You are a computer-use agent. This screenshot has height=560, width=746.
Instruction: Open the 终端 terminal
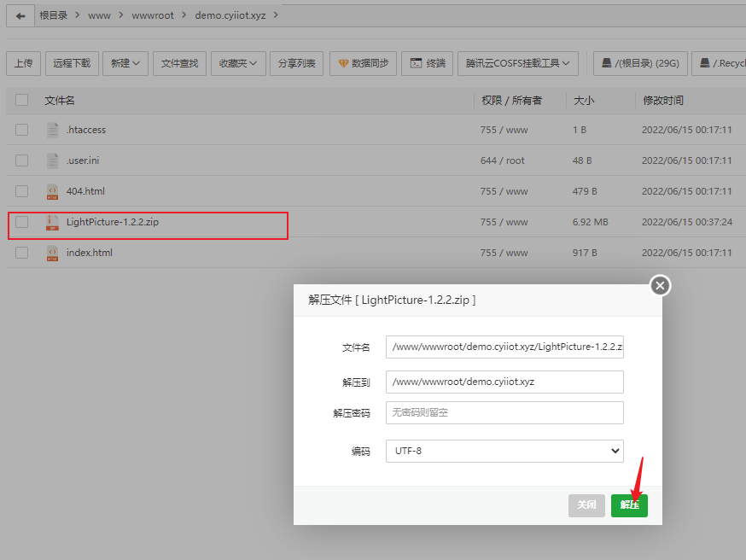(428, 63)
